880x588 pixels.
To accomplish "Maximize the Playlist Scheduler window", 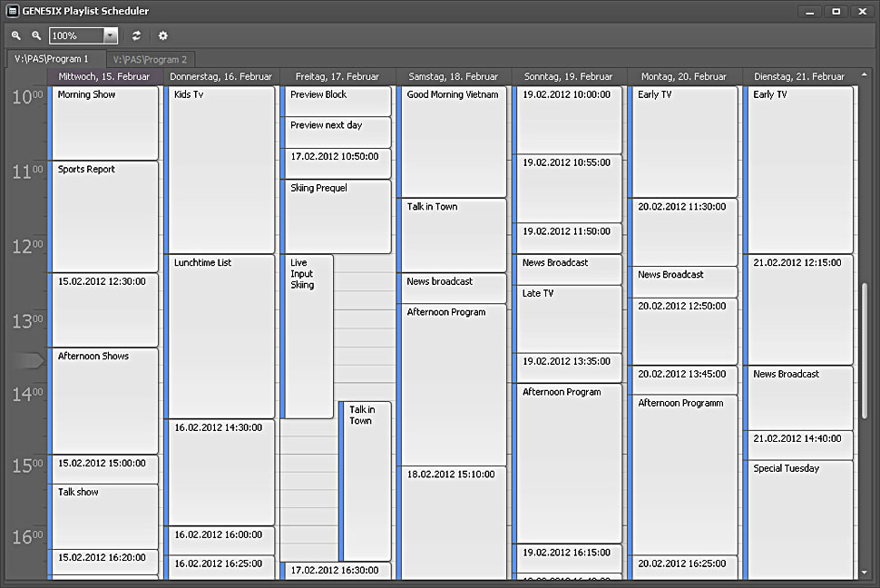I will [836, 11].
